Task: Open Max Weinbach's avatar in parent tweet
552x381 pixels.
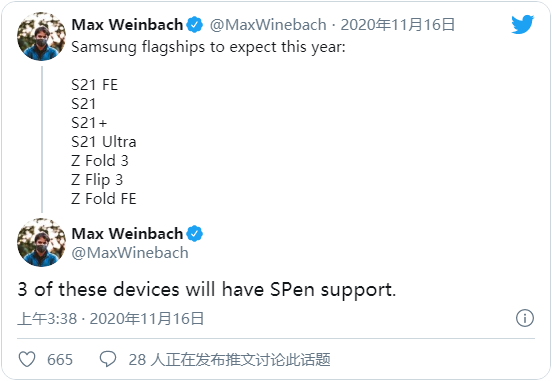Action: pyautogui.click(x=42, y=36)
